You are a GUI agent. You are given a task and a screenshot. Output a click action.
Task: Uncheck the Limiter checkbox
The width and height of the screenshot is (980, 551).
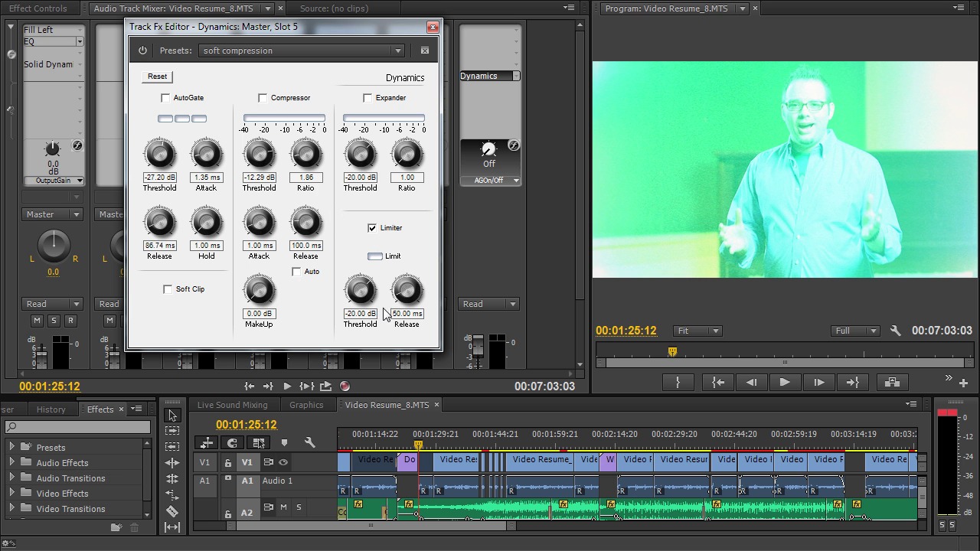pos(372,228)
